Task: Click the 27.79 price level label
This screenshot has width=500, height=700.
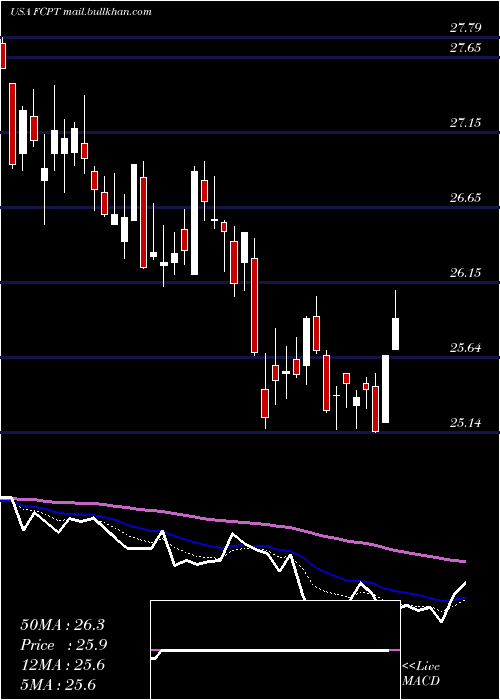Action: (465, 29)
